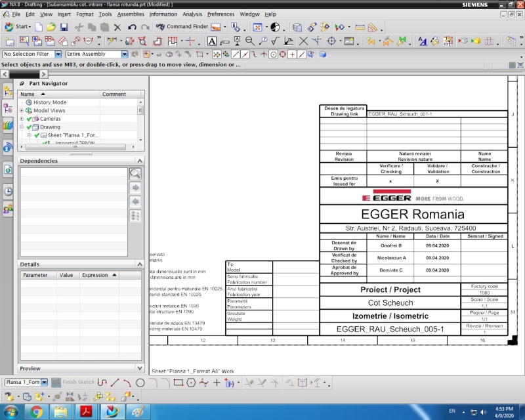Select the Profile sketch tool
The width and height of the screenshot is (525, 420).
point(102,383)
